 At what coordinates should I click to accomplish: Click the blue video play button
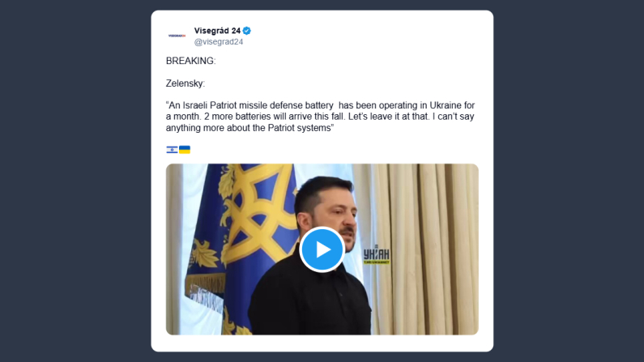coord(322,249)
